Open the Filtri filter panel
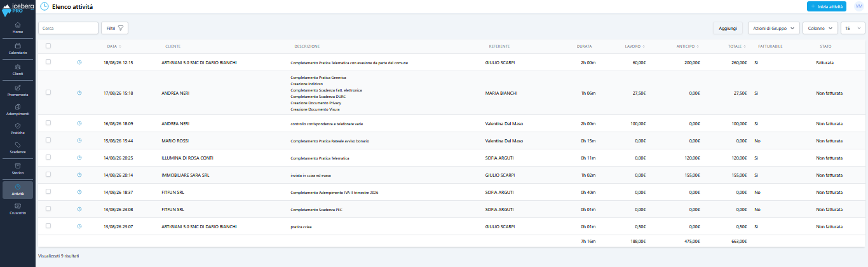The height and width of the screenshot is (267, 868). 115,28
